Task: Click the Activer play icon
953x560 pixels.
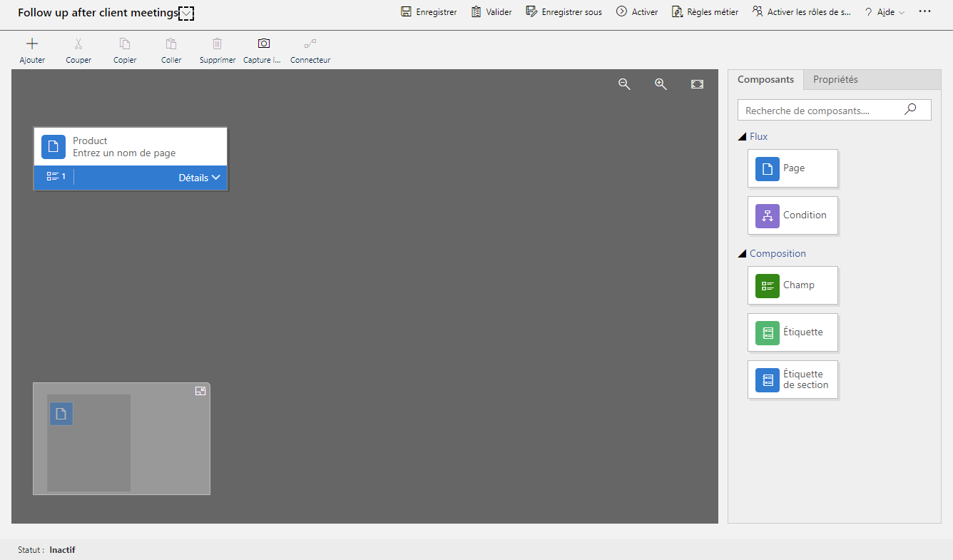Action: pyautogui.click(x=621, y=11)
